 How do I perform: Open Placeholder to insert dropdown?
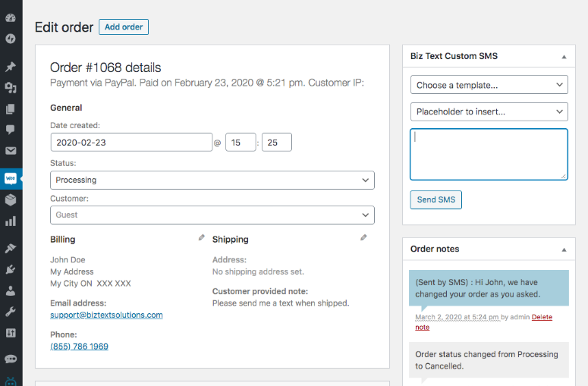(x=489, y=111)
